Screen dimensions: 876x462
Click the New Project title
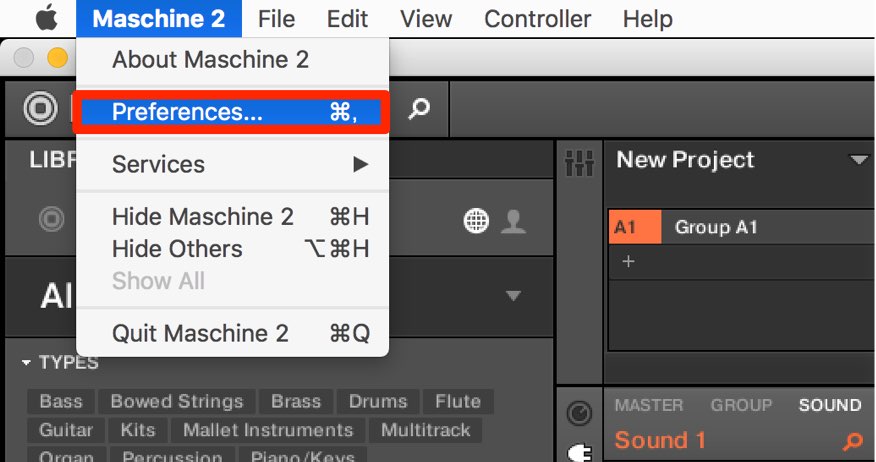pyautogui.click(x=685, y=160)
